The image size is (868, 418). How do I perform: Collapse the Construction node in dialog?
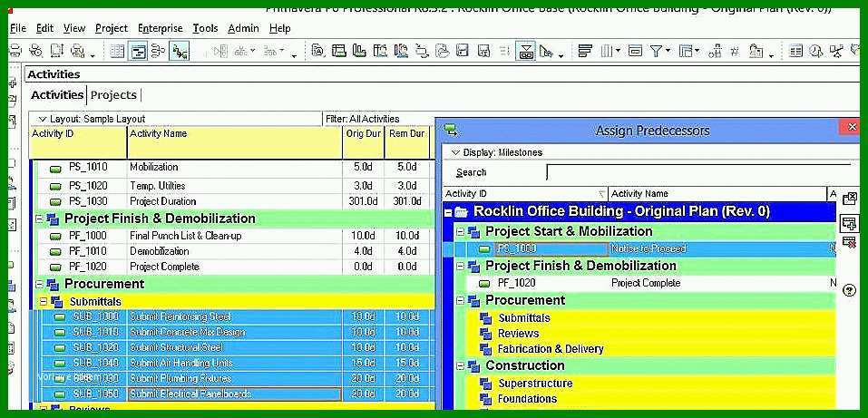[x=460, y=366]
